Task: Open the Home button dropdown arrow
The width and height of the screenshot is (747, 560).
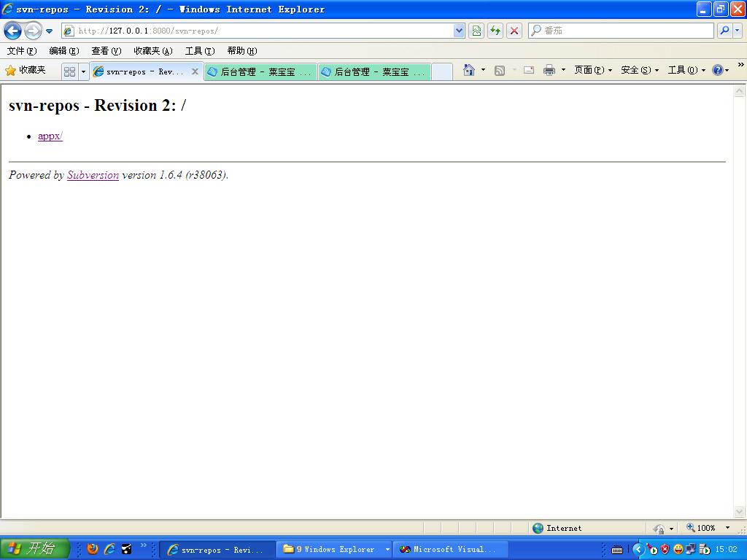Action: (x=483, y=71)
